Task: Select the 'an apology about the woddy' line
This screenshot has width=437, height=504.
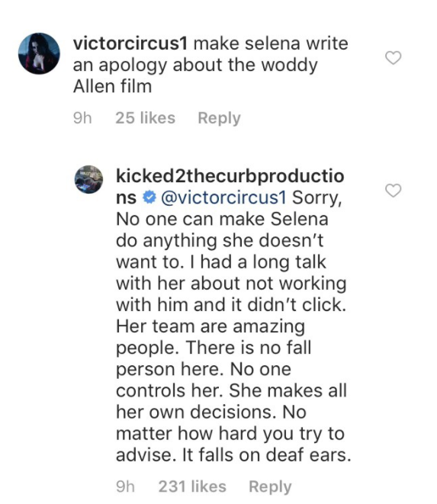Action: [195, 66]
